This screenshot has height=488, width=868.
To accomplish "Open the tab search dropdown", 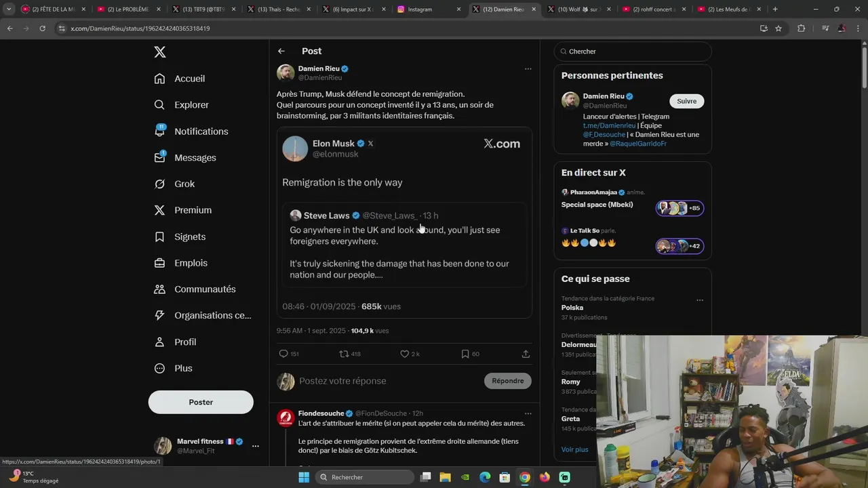I will pyautogui.click(x=9, y=9).
